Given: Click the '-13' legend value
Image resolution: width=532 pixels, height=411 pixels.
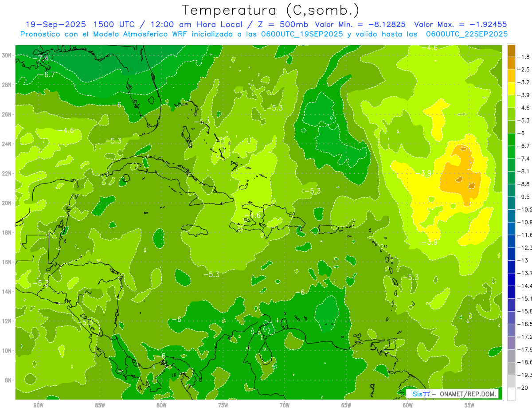Looking at the screenshot, I should (523, 260).
